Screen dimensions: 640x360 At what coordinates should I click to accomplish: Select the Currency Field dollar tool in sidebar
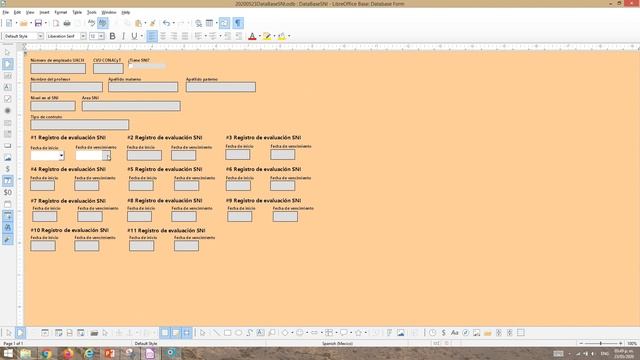7,169
